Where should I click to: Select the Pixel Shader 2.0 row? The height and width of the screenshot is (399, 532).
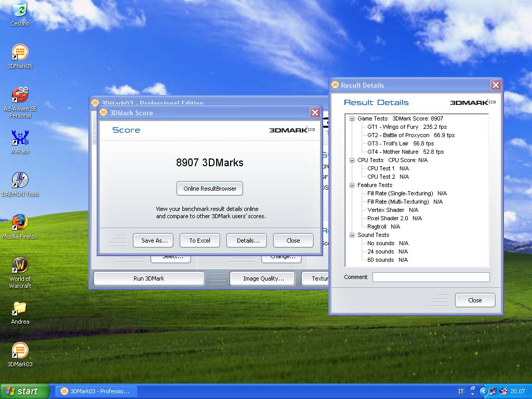[395, 219]
